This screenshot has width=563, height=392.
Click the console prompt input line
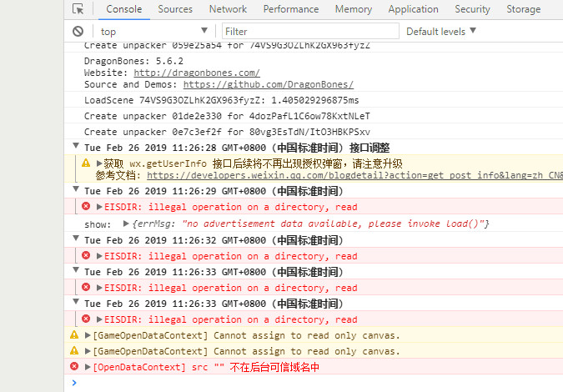[317, 383]
